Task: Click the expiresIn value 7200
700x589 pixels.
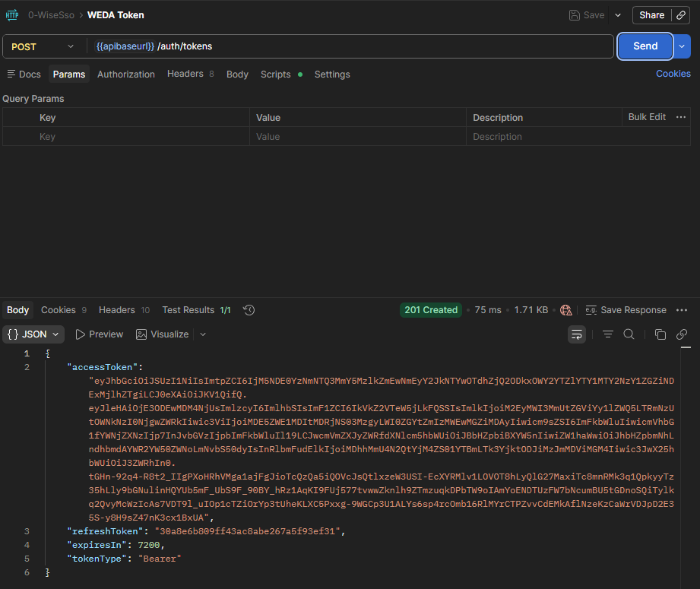Action: [149, 545]
